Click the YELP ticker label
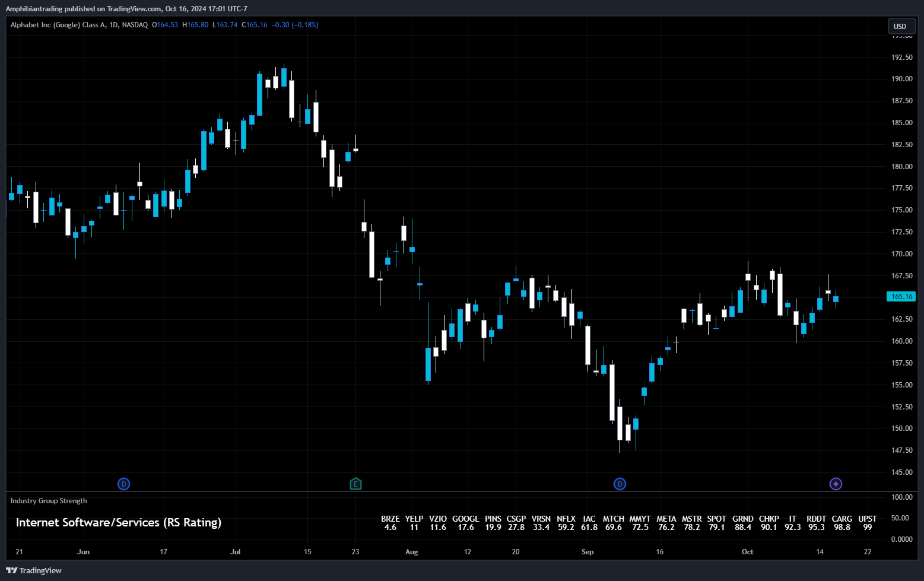The image size is (924, 581). 414,519
